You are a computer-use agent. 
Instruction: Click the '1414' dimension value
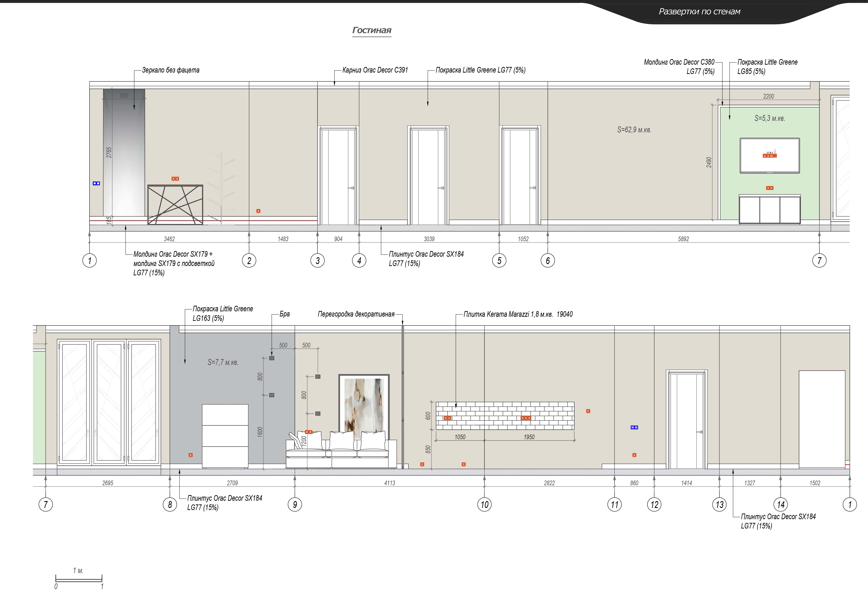[687, 483]
